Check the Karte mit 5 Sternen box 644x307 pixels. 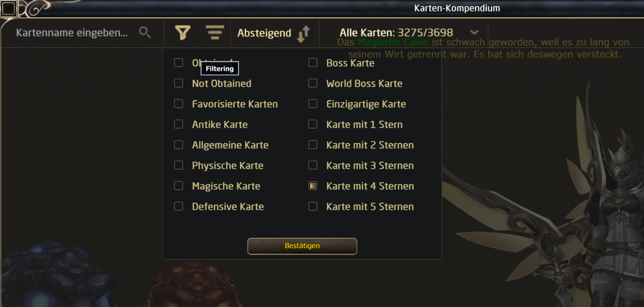(313, 206)
